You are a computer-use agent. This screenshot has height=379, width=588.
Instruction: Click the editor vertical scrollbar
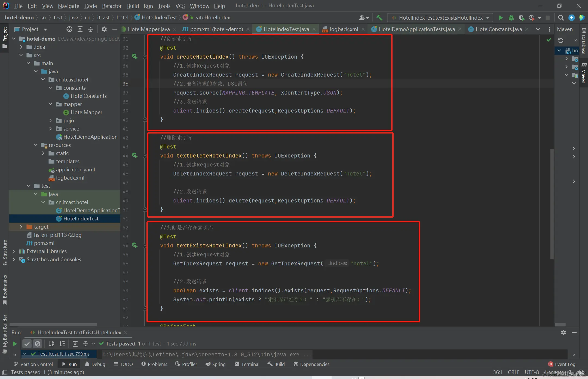(552, 204)
